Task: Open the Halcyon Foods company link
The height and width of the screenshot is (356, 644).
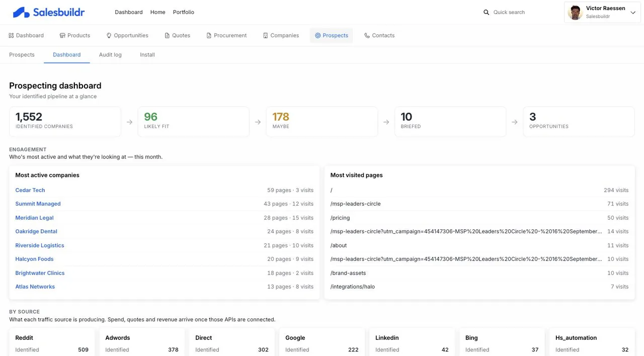Action: coord(34,259)
